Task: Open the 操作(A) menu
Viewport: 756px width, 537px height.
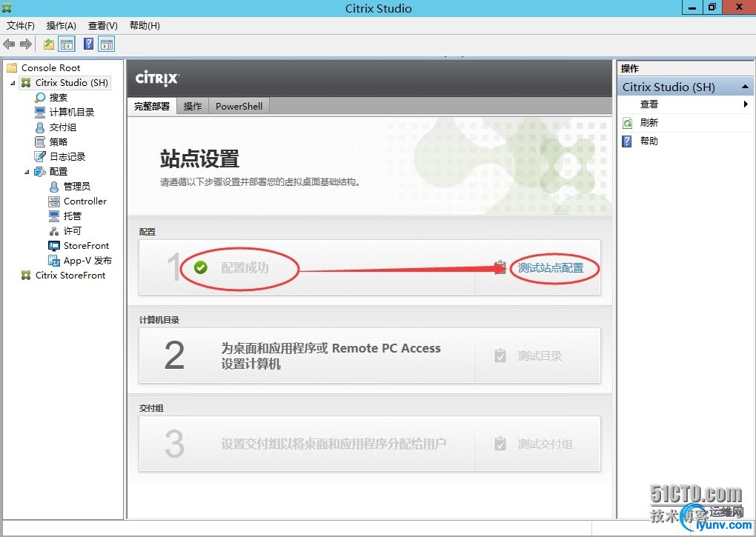Action: coord(62,25)
